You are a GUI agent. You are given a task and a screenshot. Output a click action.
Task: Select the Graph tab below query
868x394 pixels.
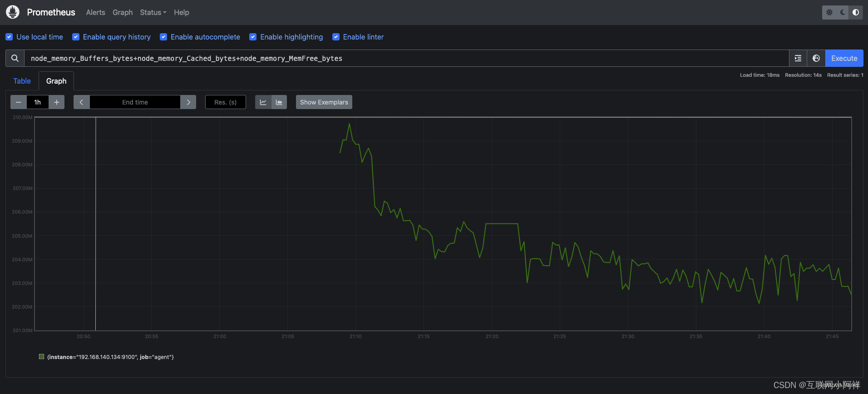[56, 81]
